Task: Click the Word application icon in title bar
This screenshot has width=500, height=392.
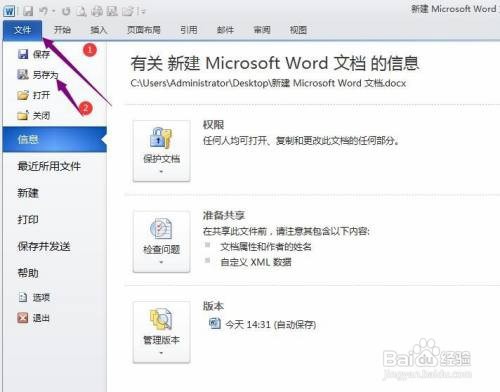Action: pos(9,11)
